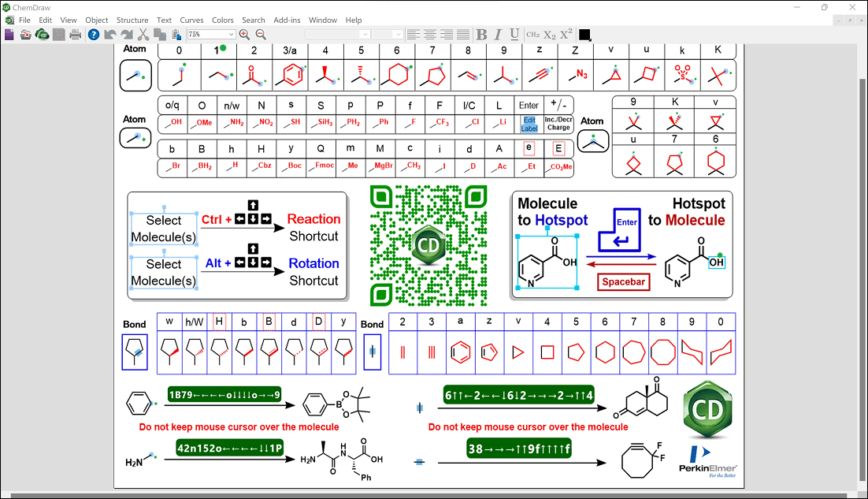The height and width of the screenshot is (499, 868).
Task: Open the Text menu
Action: 164,20
